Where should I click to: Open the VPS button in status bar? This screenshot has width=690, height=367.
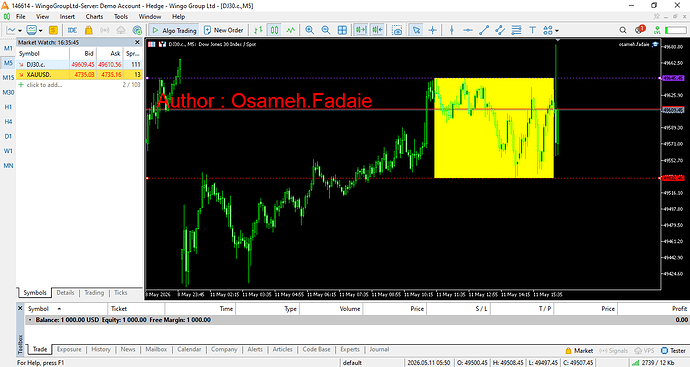click(x=645, y=350)
